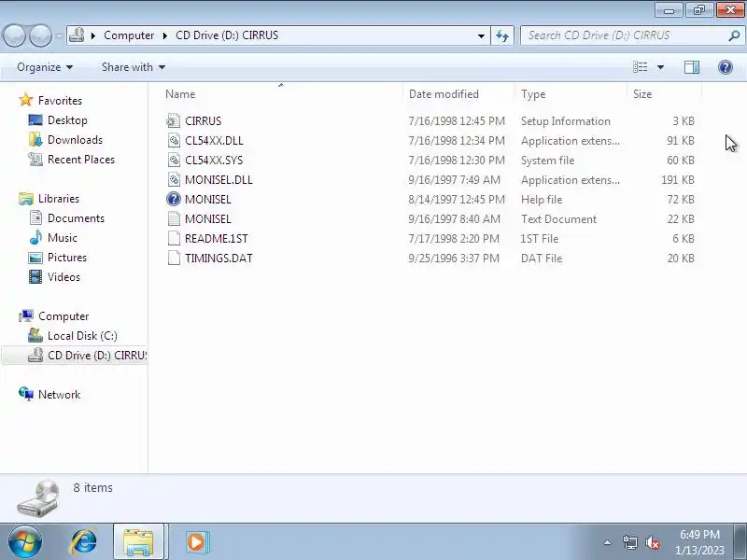Select the MONISEL.DLL file icon
Image resolution: width=747 pixels, height=560 pixels.
(x=174, y=179)
